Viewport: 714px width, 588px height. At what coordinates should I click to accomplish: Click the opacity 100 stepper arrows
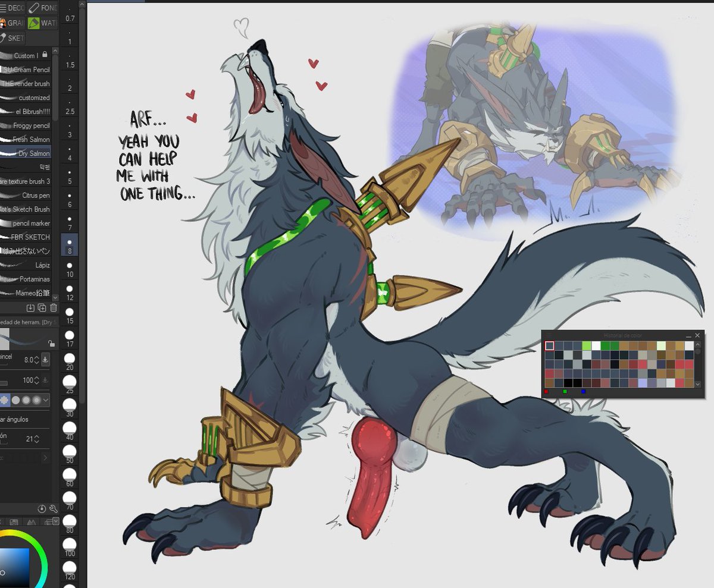[37, 380]
